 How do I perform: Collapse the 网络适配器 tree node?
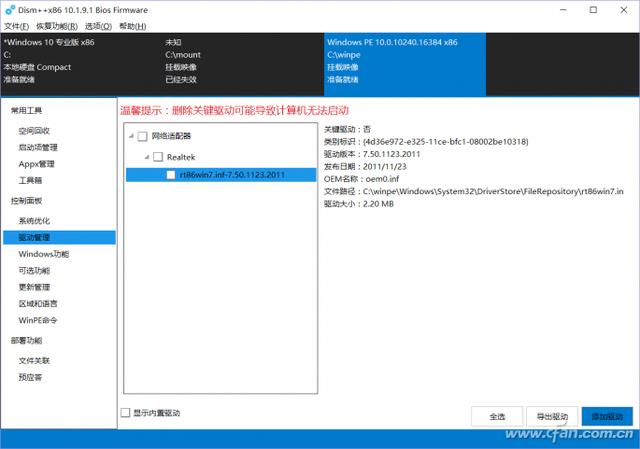click(131, 136)
